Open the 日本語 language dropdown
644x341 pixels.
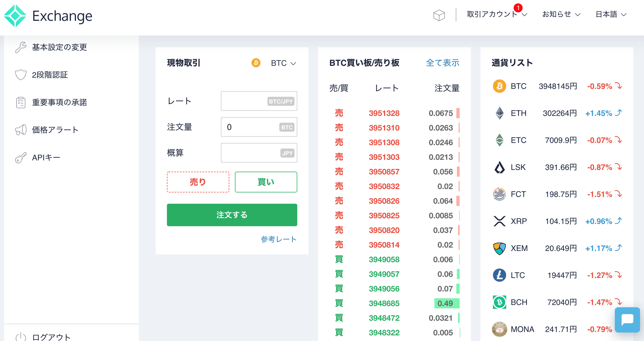point(611,14)
